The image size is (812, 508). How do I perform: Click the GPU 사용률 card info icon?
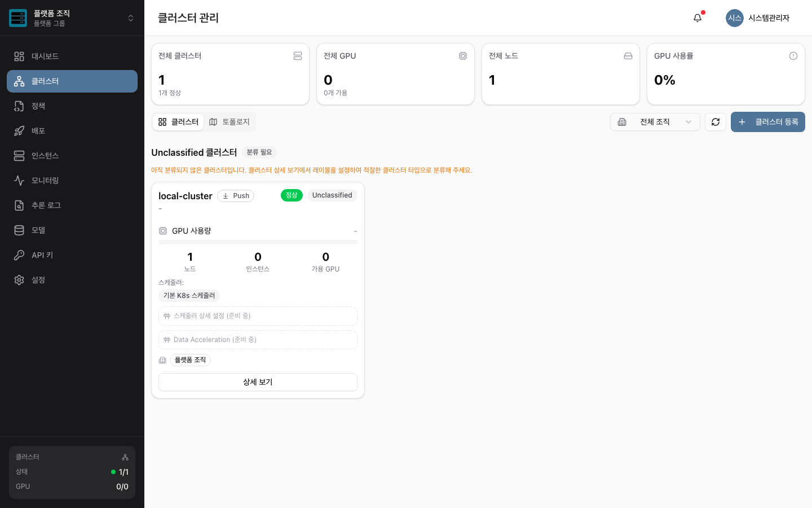(793, 56)
